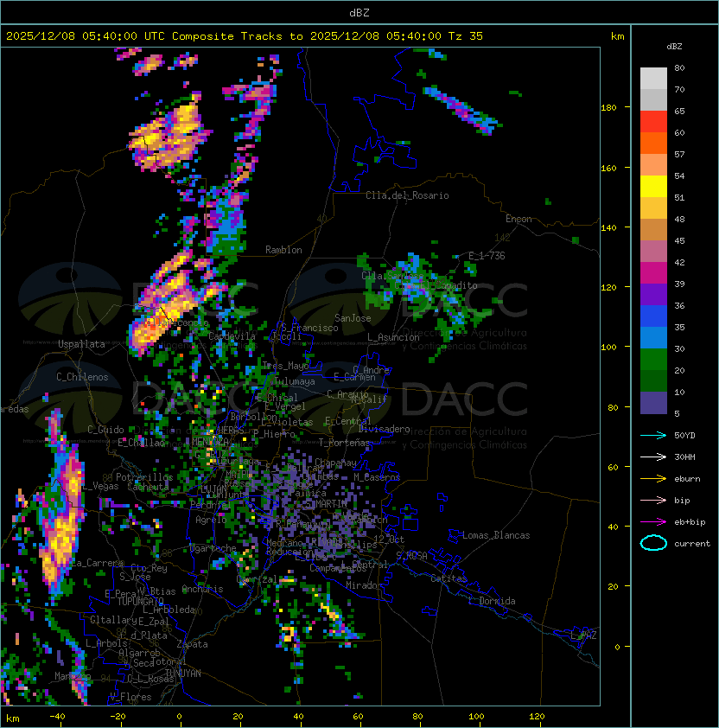
Task: Click the 'Potrerillos' place label
Action: click(144, 477)
